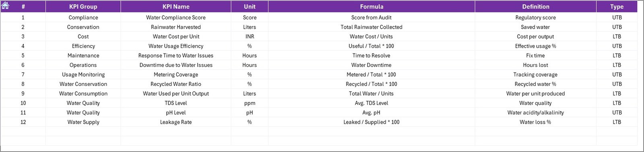
Task: Select the Recycled Water Ratio cell
Action: pos(176,84)
